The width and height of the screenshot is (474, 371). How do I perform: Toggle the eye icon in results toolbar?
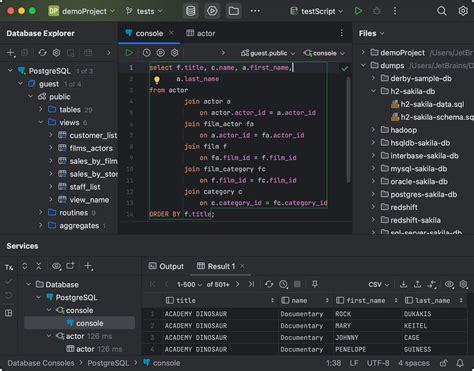[x=449, y=284]
